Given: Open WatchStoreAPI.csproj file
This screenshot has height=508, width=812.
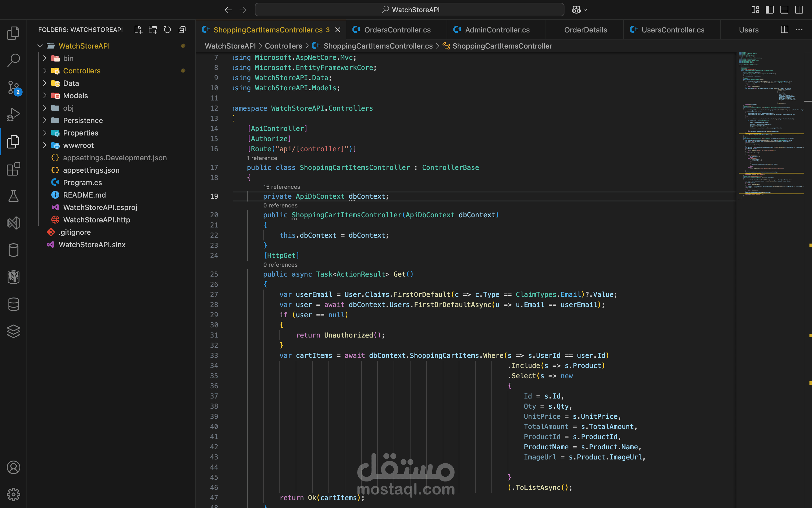Looking at the screenshot, I should (x=100, y=207).
